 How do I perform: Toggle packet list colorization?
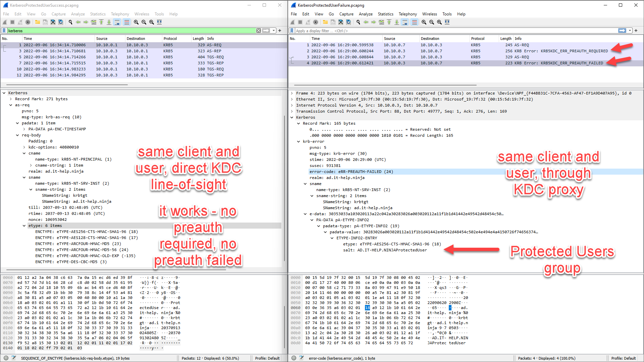click(126, 22)
